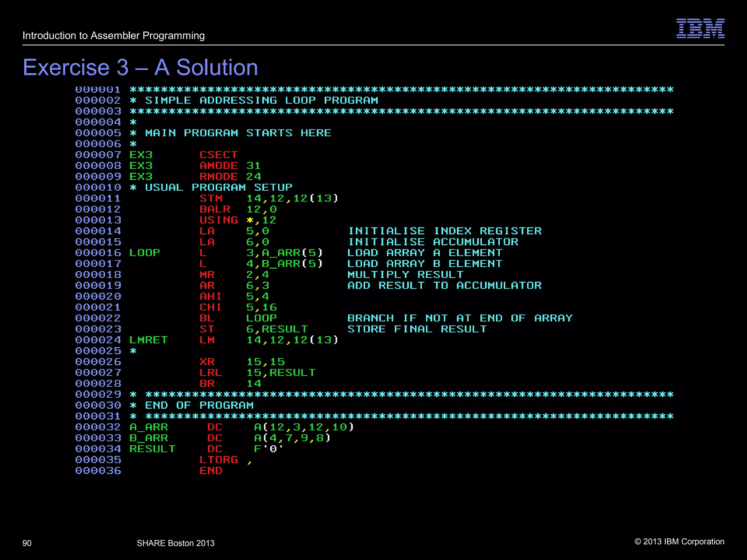Select the operand '6,RESULT'
Viewport: 747px width, 560px height.
point(277,329)
